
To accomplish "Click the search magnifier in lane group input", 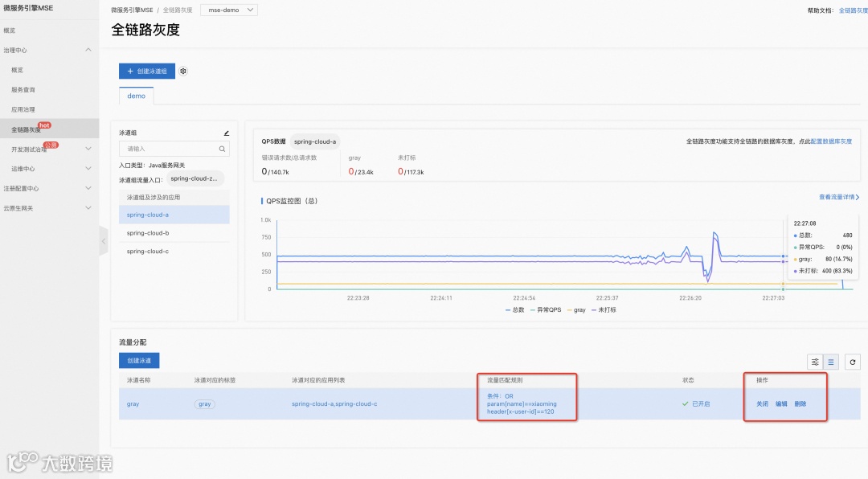I will [x=222, y=149].
